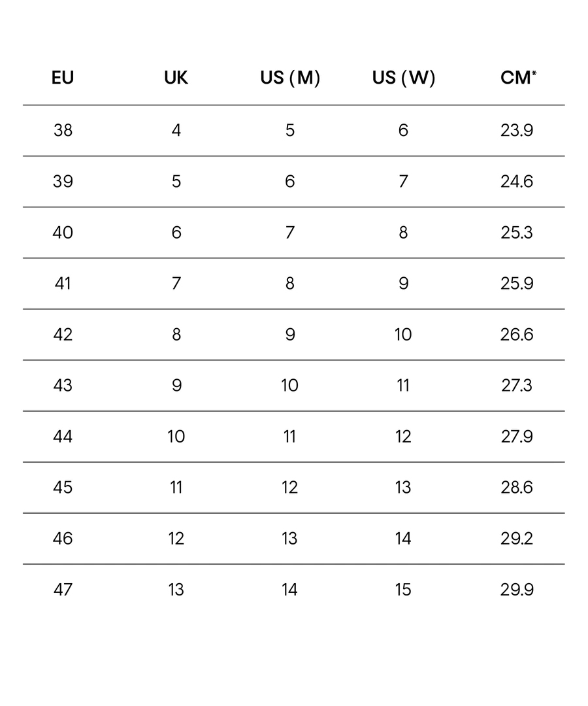Click the CM* column header
This screenshot has width=588, height=706.
click(518, 78)
